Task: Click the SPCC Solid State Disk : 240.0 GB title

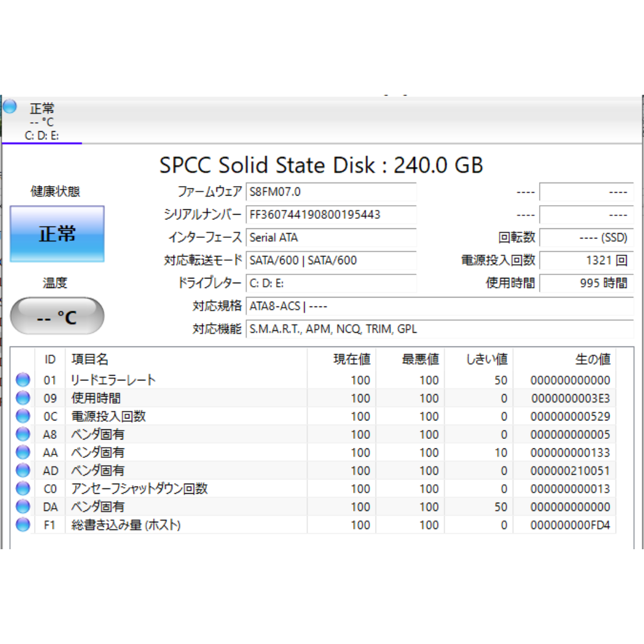Action: [321, 165]
